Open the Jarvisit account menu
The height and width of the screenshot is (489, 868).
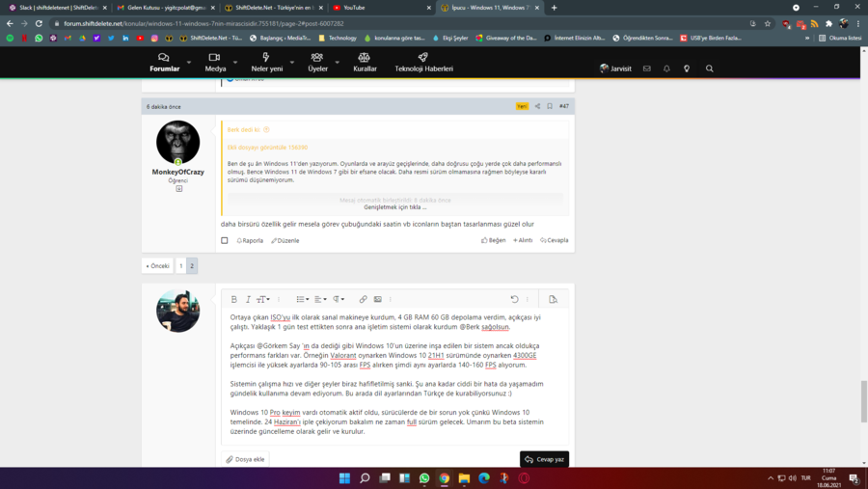[x=615, y=68]
